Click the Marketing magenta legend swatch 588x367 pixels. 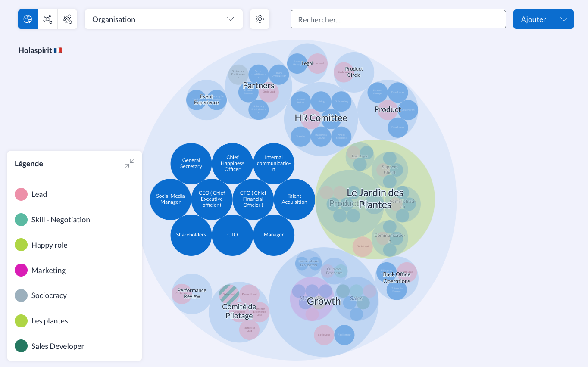[21, 271]
